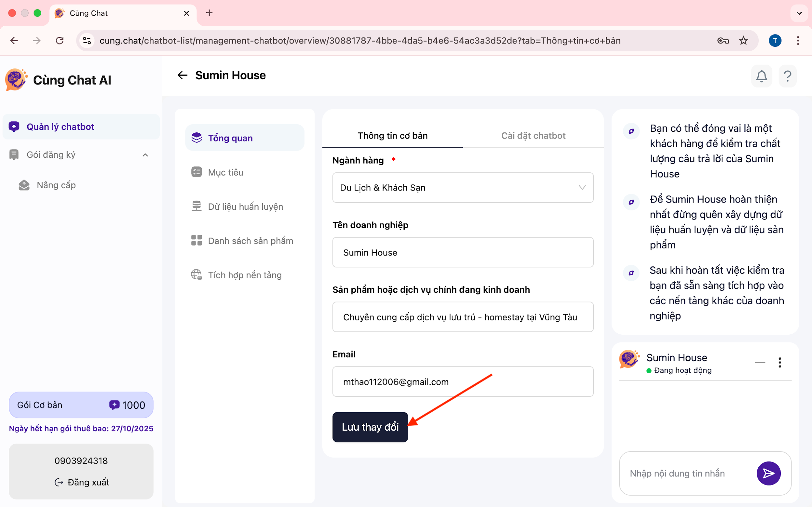Open Dữ liệu huấn luyện section
This screenshot has height=507, width=812.
click(245, 206)
